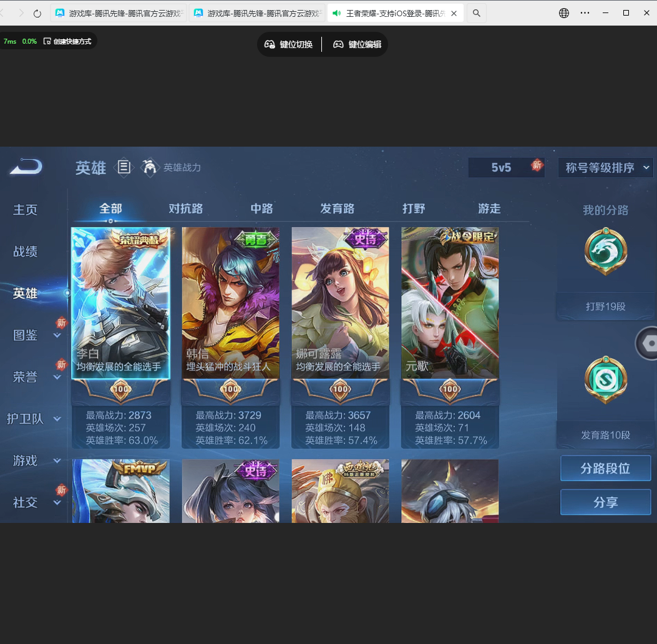Open the 娜可露露 hero card
This screenshot has width=657, height=644.
click(340, 303)
